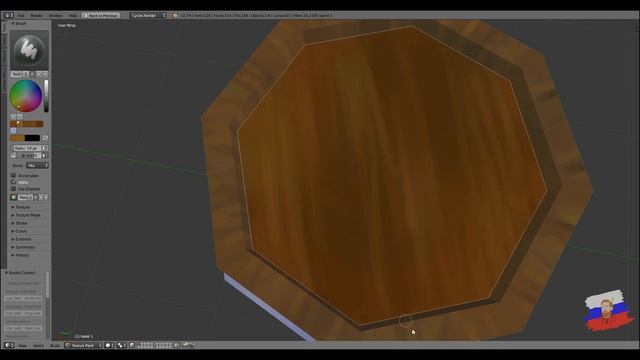The height and width of the screenshot is (360, 640).
Task: Unlink the palette with X icon
Action: 45,197
